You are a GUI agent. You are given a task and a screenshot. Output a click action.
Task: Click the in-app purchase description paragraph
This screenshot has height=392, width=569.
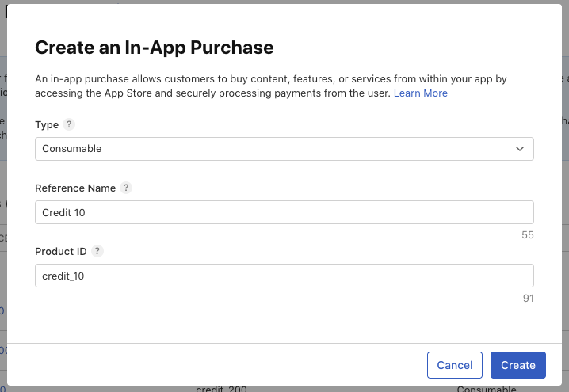[238, 86]
